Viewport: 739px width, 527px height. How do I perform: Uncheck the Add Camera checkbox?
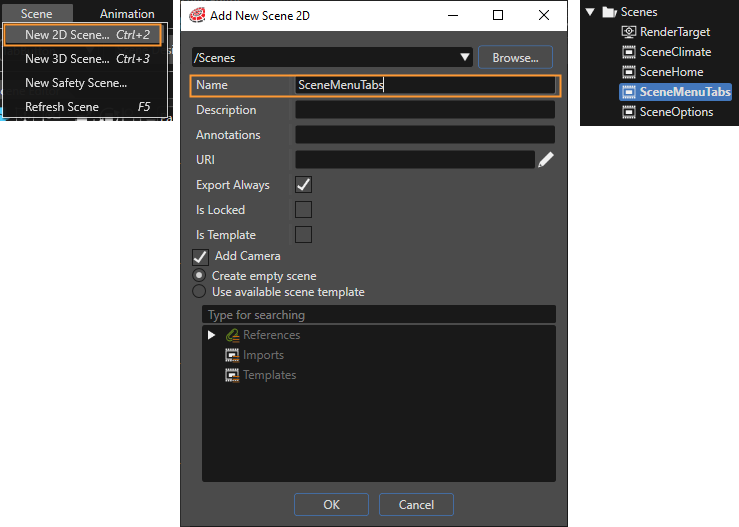200,257
